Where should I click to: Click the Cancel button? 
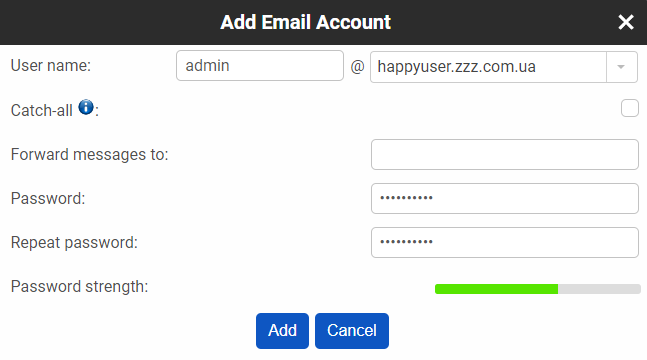[352, 331]
